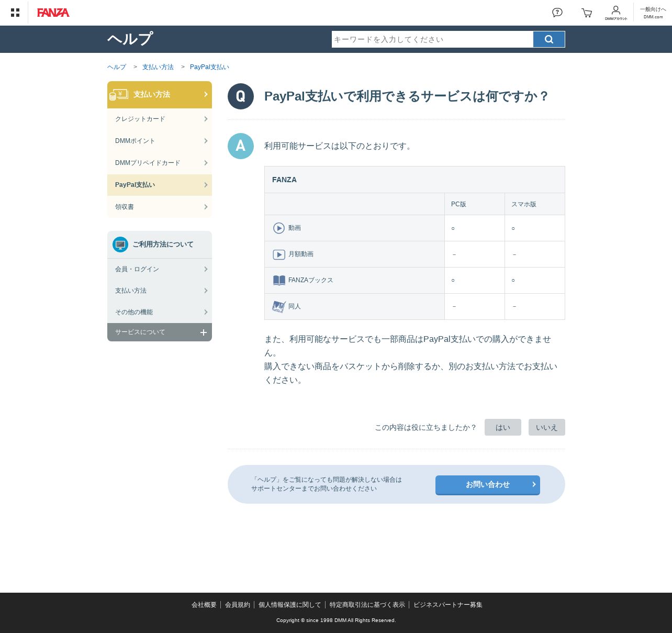Expand サービスについて with plus icon
The height and width of the screenshot is (633, 672).
204,332
